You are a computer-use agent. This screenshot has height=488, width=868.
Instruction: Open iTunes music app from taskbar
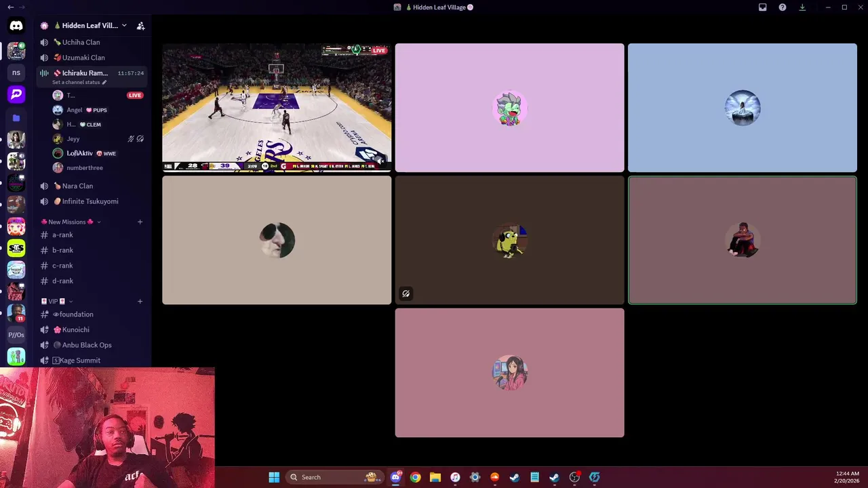pos(455,477)
